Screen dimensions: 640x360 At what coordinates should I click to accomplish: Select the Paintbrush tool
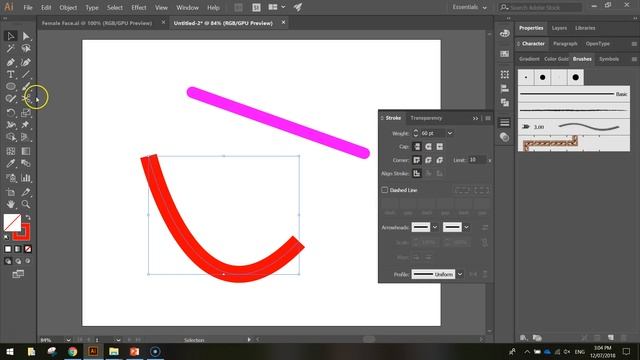click(26, 87)
